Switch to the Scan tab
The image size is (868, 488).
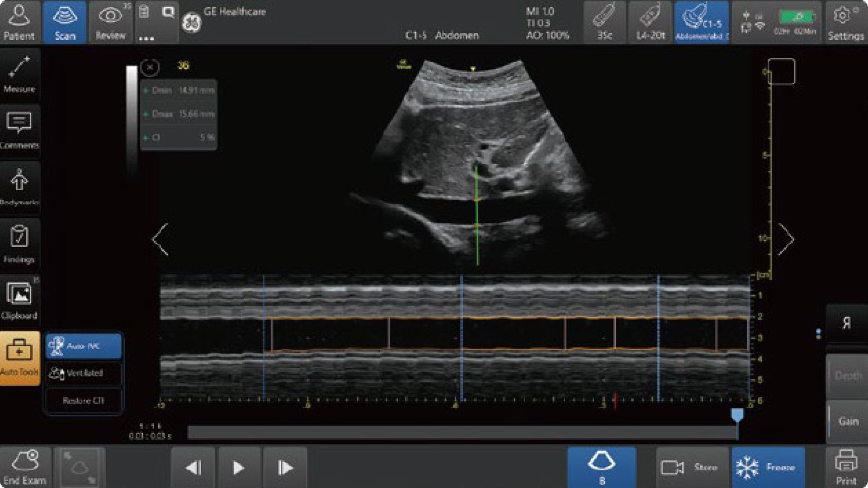[65, 22]
